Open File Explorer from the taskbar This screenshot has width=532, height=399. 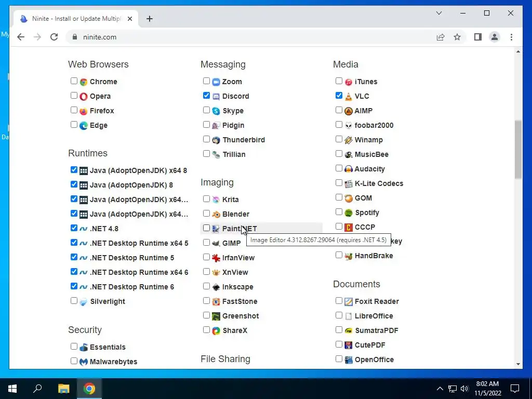pos(63,389)
